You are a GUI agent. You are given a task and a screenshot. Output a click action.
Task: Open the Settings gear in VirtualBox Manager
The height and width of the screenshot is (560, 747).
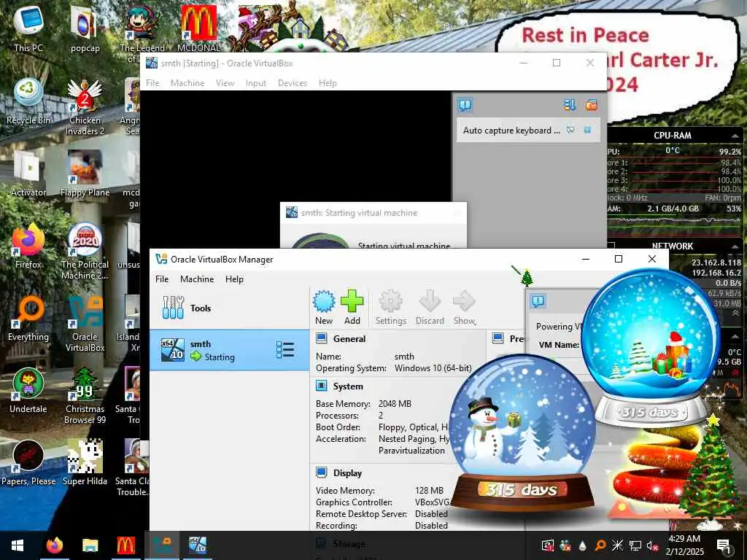(x=391, y=308)
